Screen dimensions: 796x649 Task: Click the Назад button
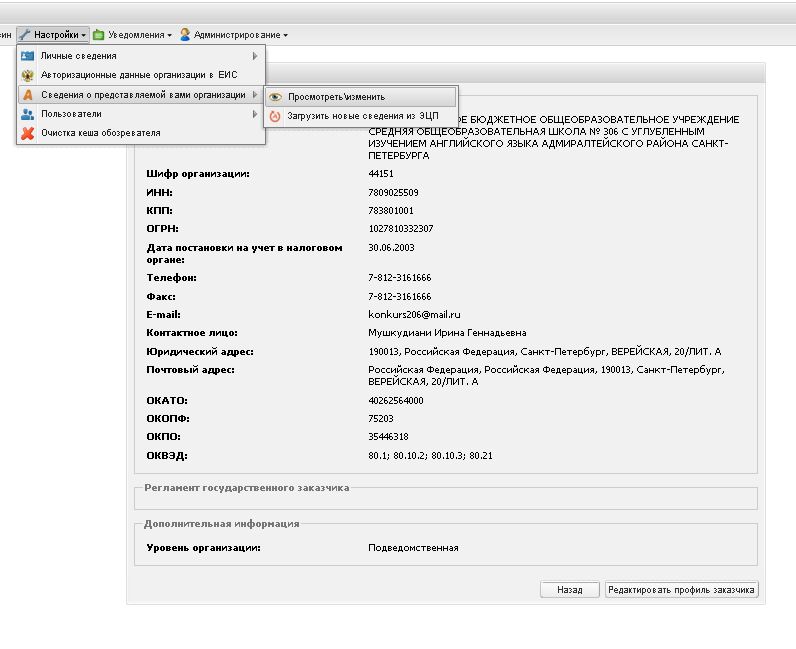(x=570, y=590)
